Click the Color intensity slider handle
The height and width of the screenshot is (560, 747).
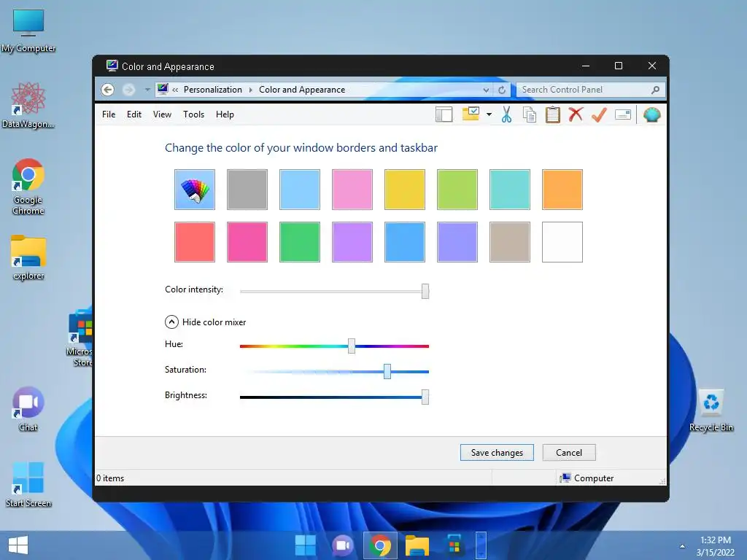pos(425,291)
